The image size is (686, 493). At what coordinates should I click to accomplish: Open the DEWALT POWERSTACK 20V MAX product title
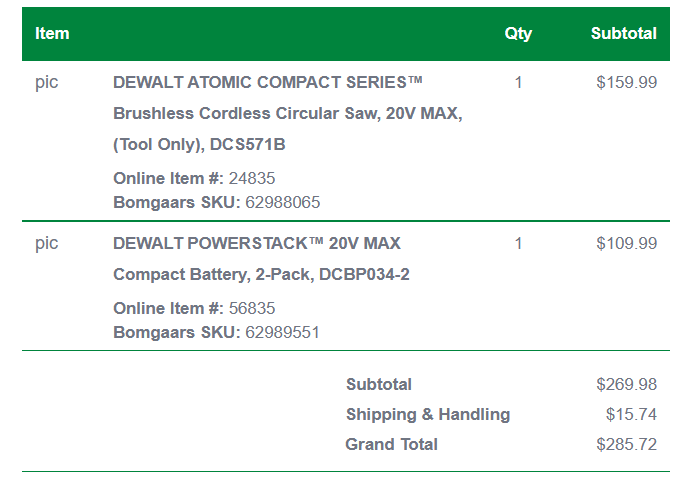pos(257,243)
